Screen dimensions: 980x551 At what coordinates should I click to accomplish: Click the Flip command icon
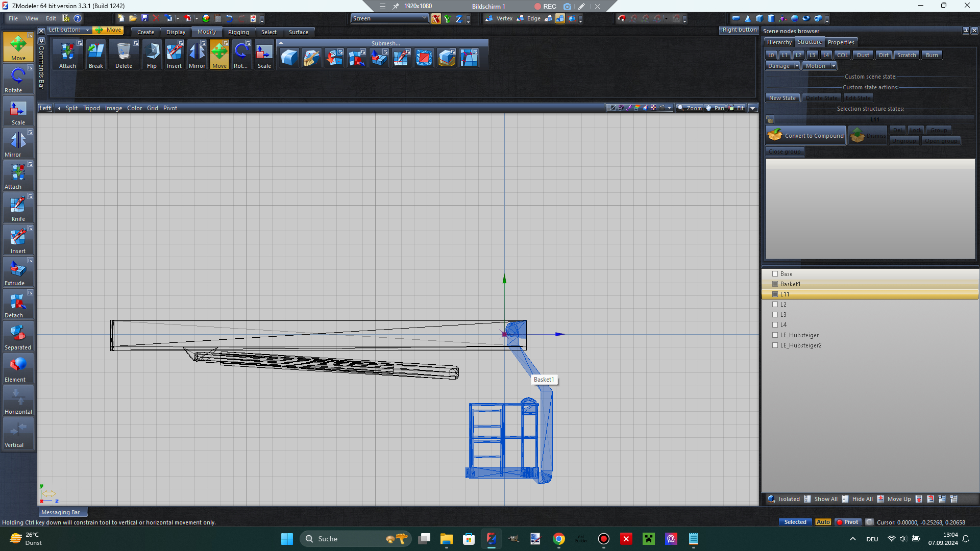tap(152, 55)
